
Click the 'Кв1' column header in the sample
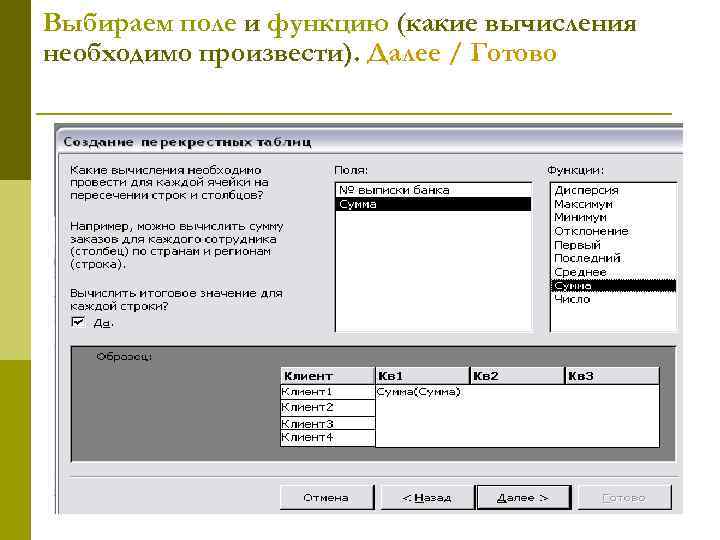tap(422, 376)
